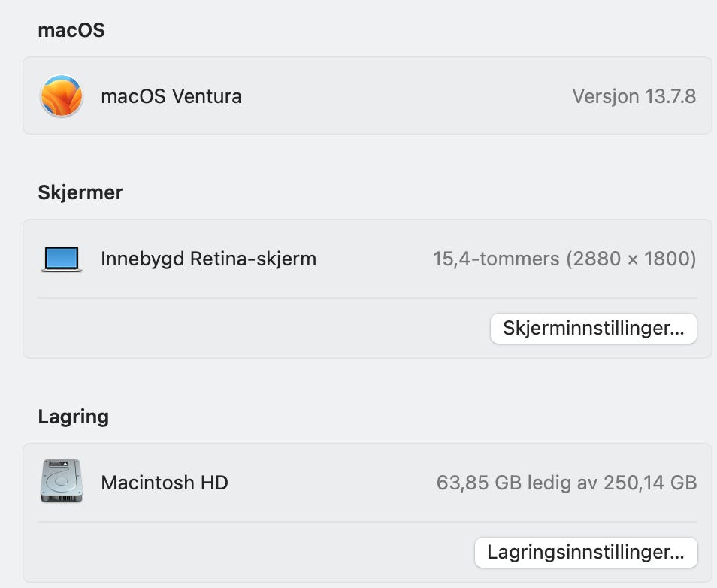Viewport: 717px width, 588px height.
Task: Open Lagringsinnstillinger storage settings
Action: pos(586,553)
